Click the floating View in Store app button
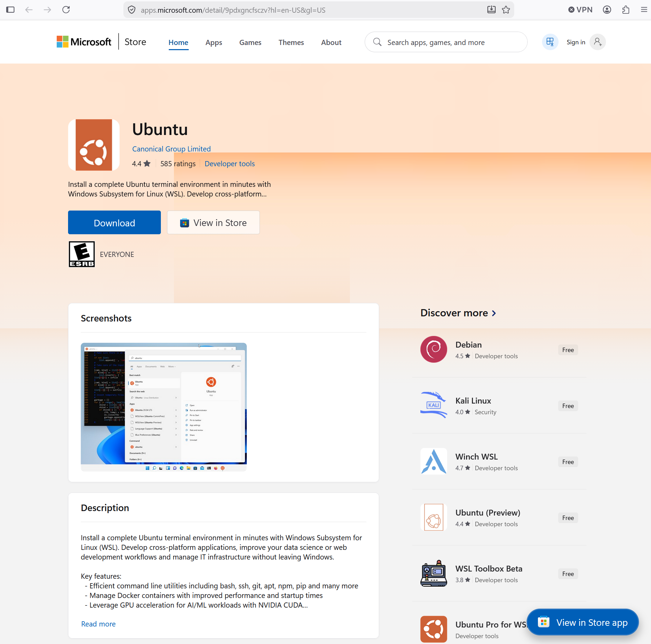 pos(583,622)
